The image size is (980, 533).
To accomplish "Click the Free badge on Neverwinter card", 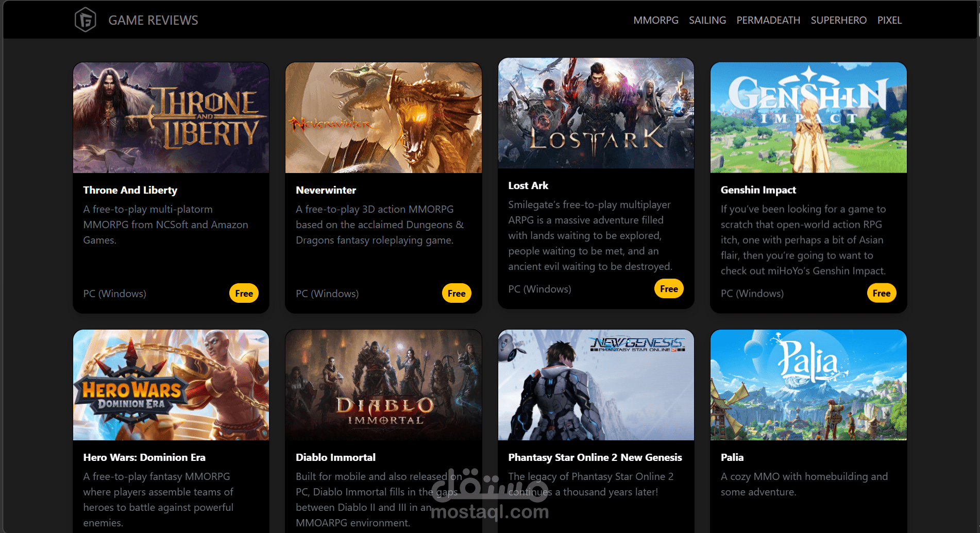I will click(x=457, y=293).
